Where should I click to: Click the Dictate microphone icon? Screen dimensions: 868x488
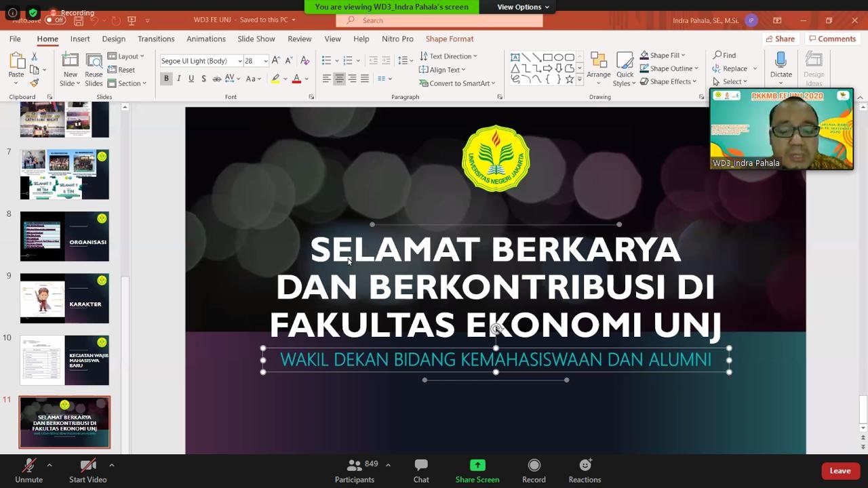point(781,61)
